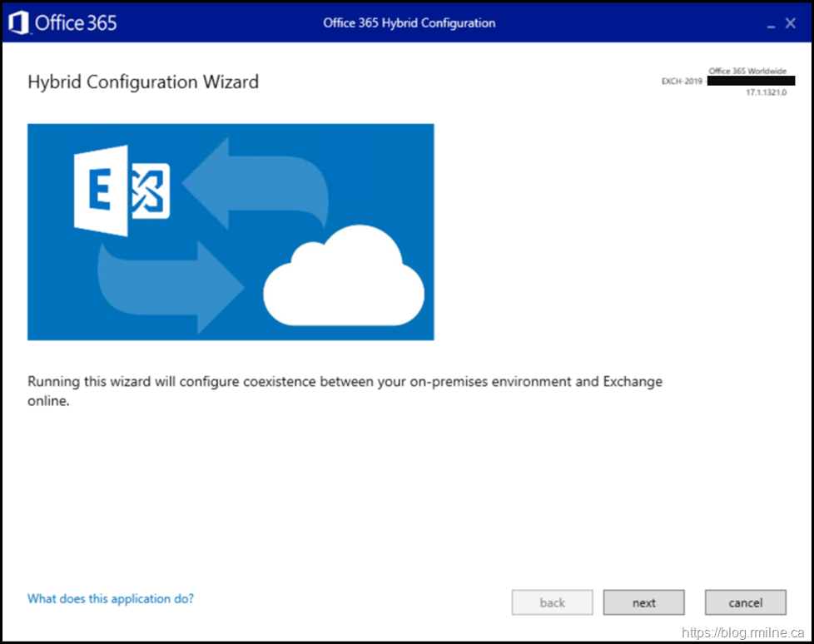Click the 'Office 365 Worldwide' label
This screenshot has width=814, height=644.
click(747, 72)
